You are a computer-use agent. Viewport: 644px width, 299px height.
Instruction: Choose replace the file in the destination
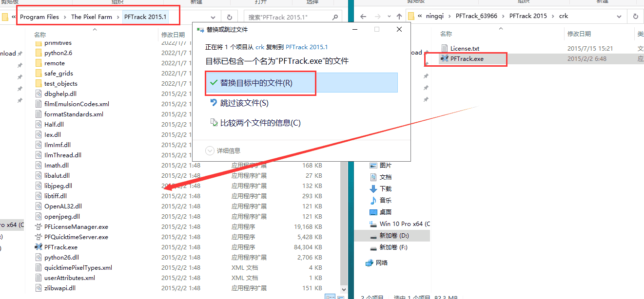[x=301, y=83]
